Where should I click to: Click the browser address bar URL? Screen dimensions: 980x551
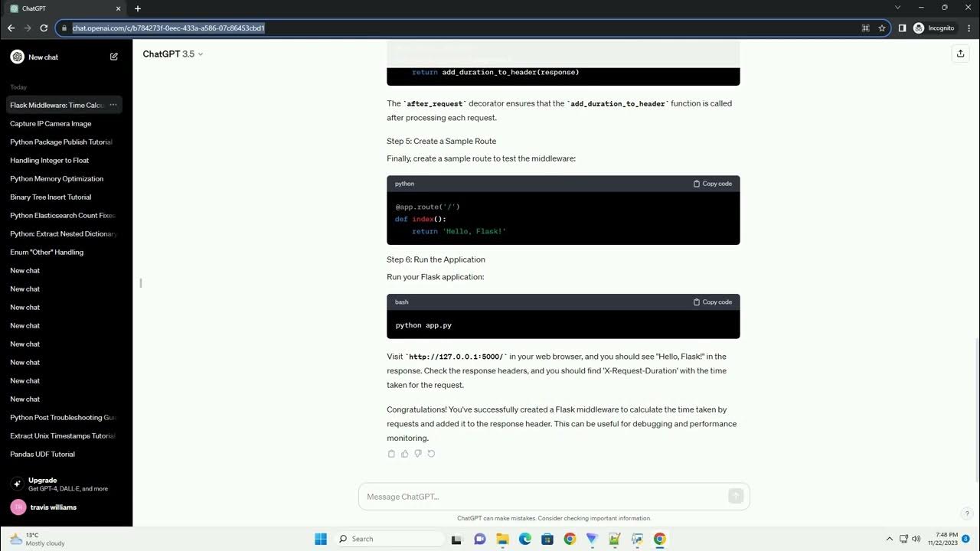point(168,28)
